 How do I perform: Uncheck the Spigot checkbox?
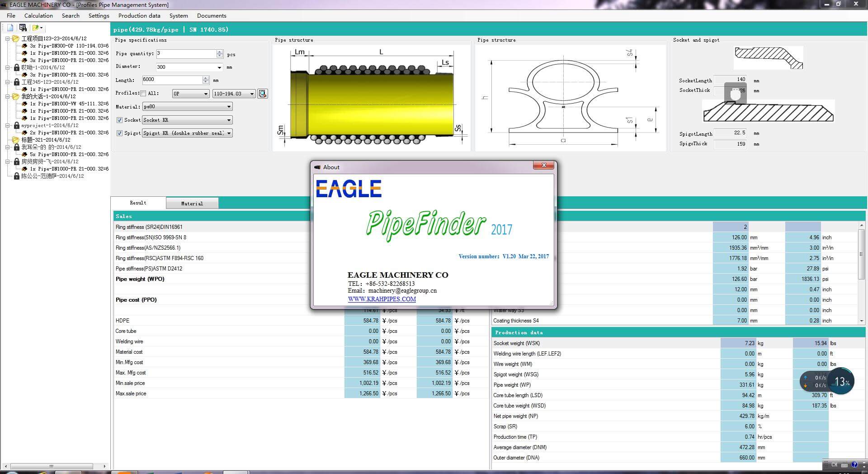pyautogui.click(x=120, y=133)
